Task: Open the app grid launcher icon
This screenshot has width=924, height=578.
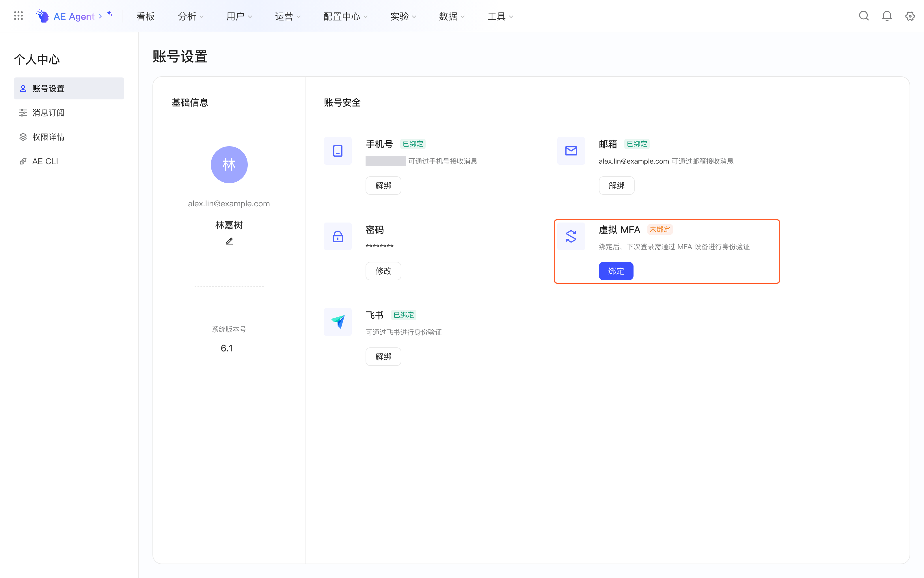Action: [x=18, y=16]
